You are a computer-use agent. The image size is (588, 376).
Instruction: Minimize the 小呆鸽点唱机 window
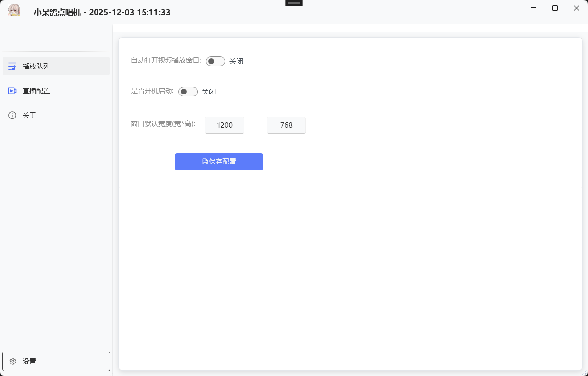point(533,8)
